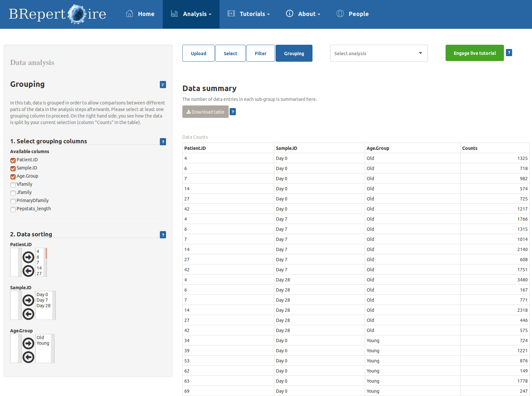Uncheck the Patient.ID grouping column
532x396 pixels.
click(x=13, y=160)
